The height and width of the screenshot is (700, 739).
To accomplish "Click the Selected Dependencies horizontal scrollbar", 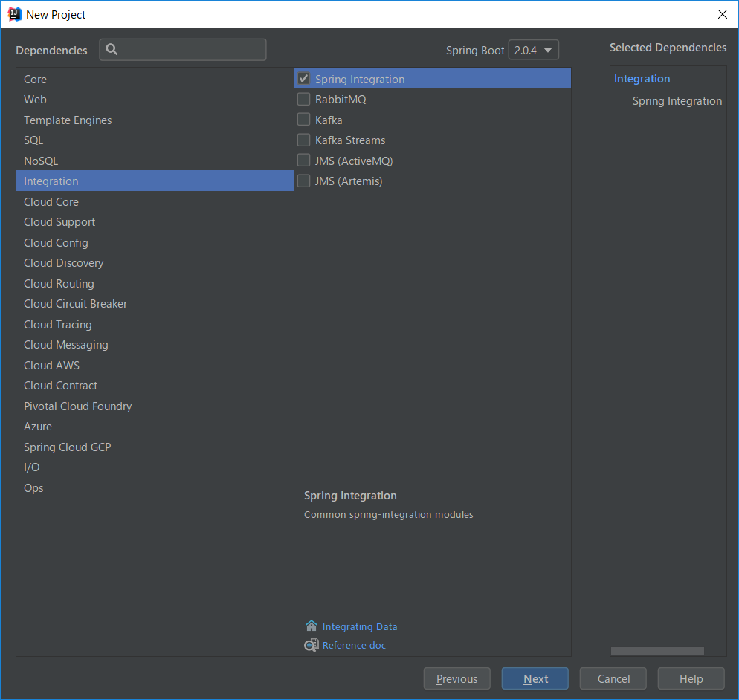I will tap(657, 650).
